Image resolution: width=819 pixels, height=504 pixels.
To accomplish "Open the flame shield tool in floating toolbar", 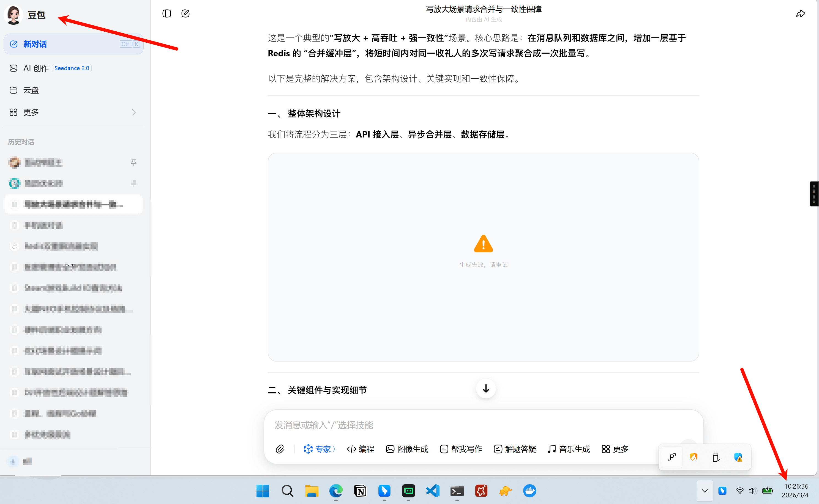I will click(694, 457).
